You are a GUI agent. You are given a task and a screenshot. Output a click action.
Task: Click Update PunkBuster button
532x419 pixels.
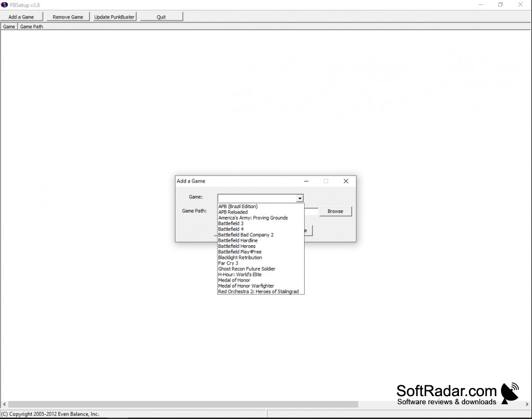(x=114, y=17)
